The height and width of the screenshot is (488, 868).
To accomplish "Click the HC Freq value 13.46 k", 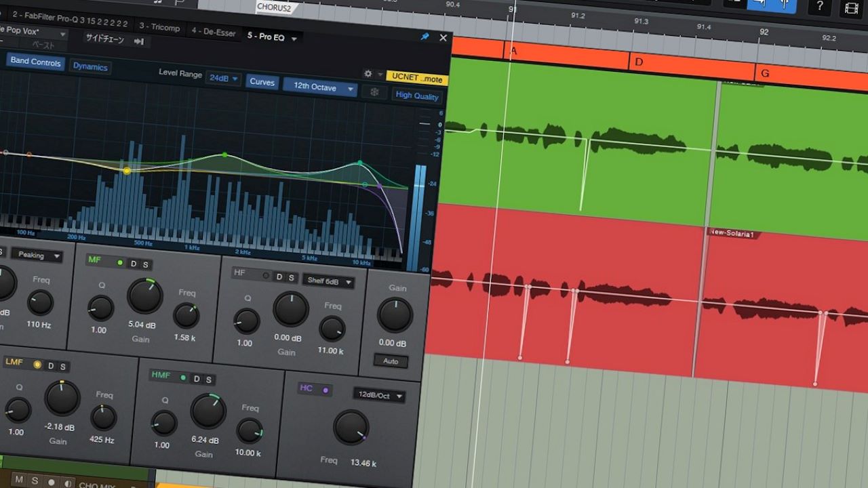I will pyautogui.click(x=364, y=463).
